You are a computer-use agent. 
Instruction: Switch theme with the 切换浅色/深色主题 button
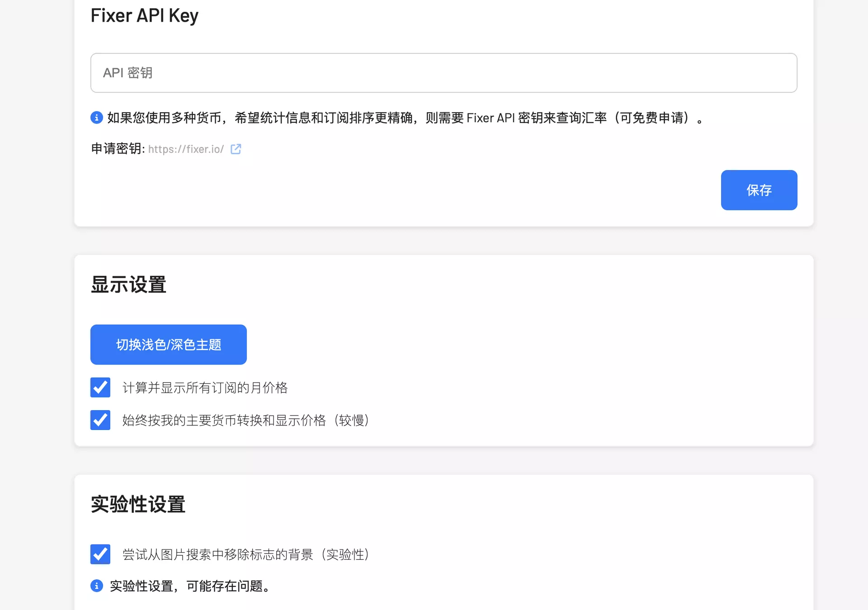tap(169, 345)
